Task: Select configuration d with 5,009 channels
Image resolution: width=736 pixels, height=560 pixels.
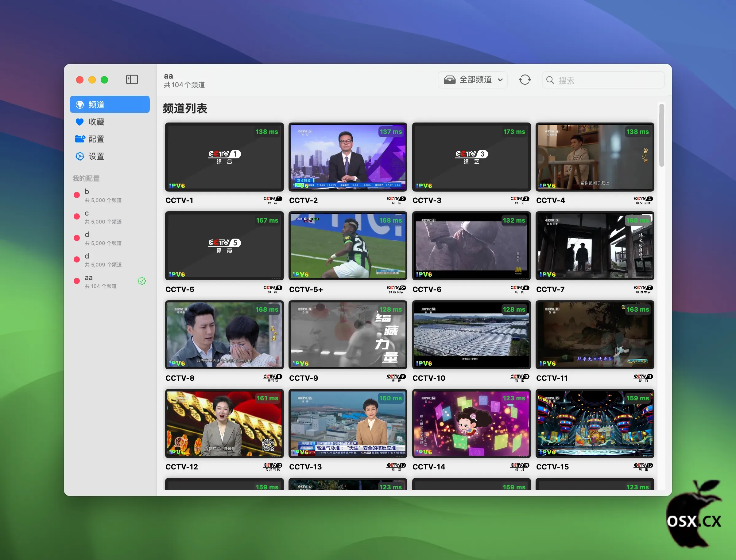Action: [110, 260]
